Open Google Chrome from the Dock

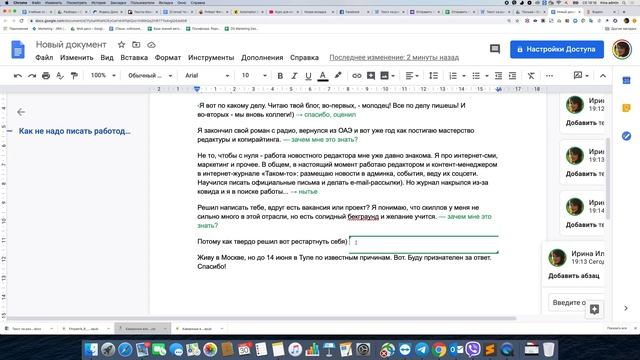439,349
